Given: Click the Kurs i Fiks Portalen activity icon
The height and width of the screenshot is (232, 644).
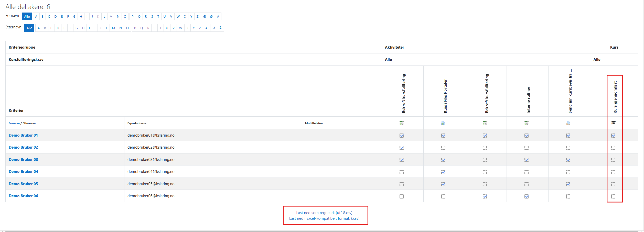Looking at the screenshot, I should (443, 123).
